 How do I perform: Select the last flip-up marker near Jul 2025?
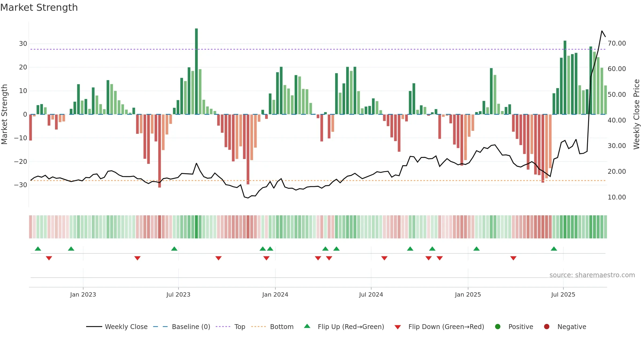click(x=554, y=249)
